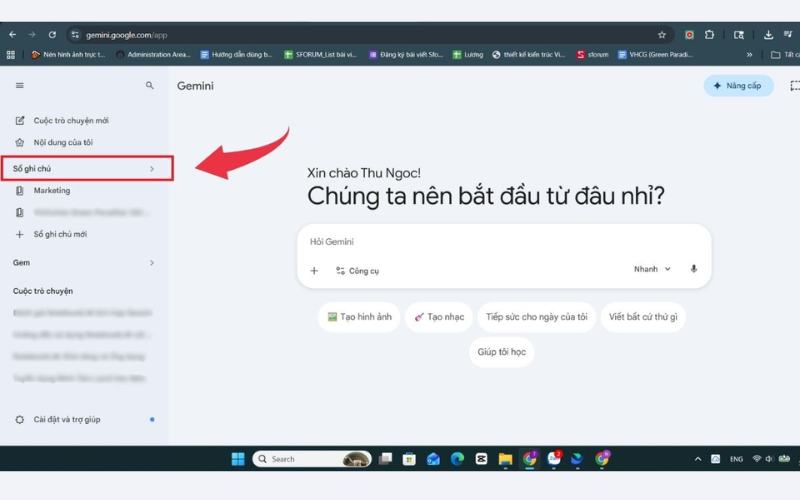Click the microphone voice input icon
The height and width of the screenshot is (500, 800).
pos(693,269)
